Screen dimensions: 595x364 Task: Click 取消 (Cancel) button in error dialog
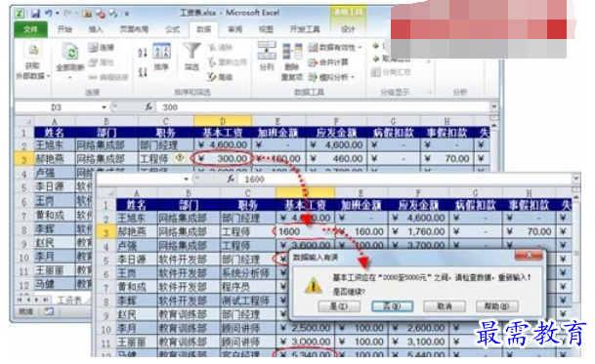[x=445, y=306]
